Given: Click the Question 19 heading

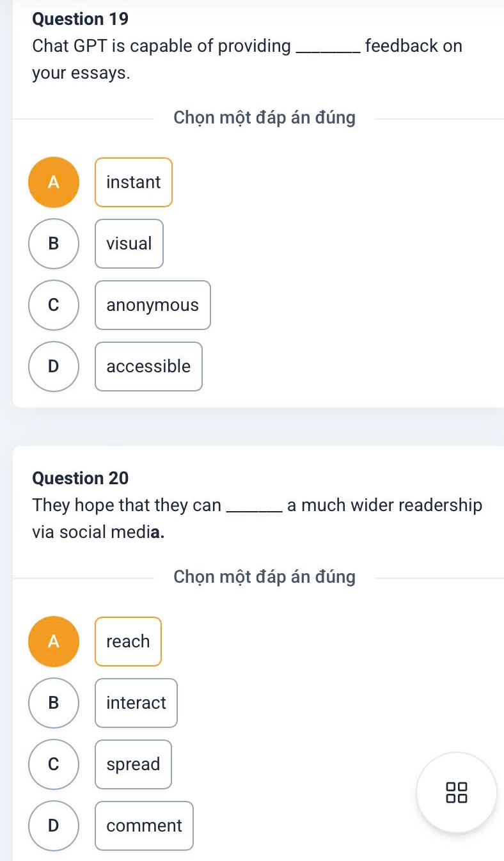Looking at the screenshot, I should (x=80, y=20).
